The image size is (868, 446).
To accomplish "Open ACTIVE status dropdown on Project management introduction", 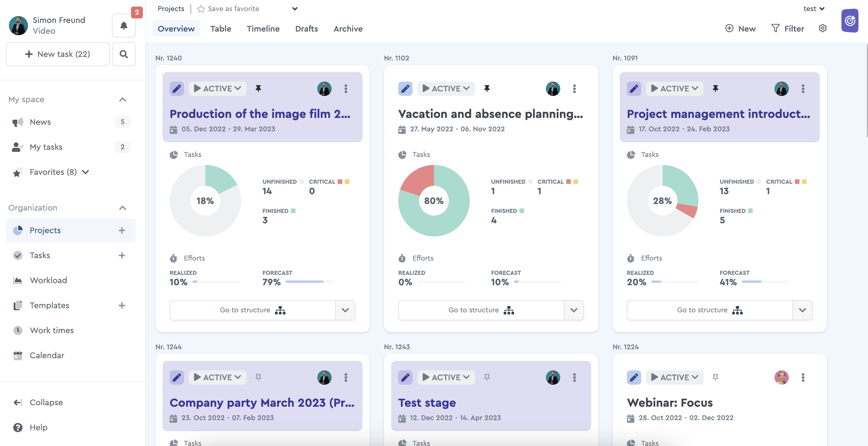I will tap(675, 89).
